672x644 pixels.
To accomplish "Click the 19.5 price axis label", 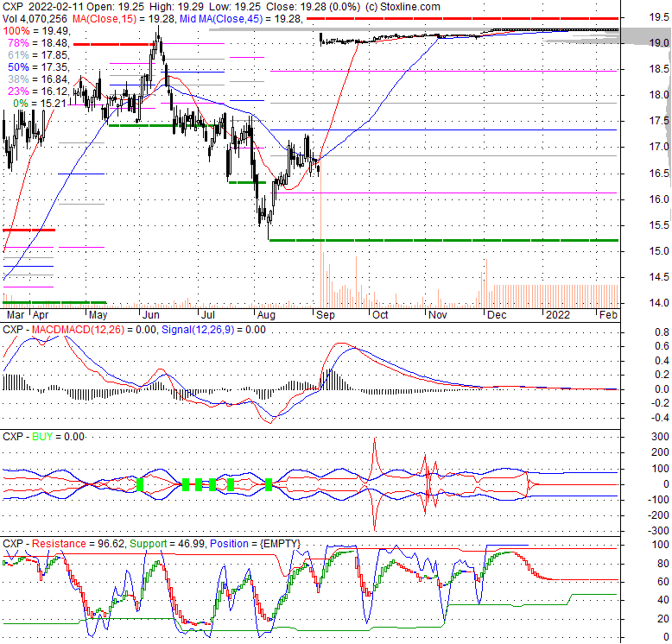I will point(659,17).
